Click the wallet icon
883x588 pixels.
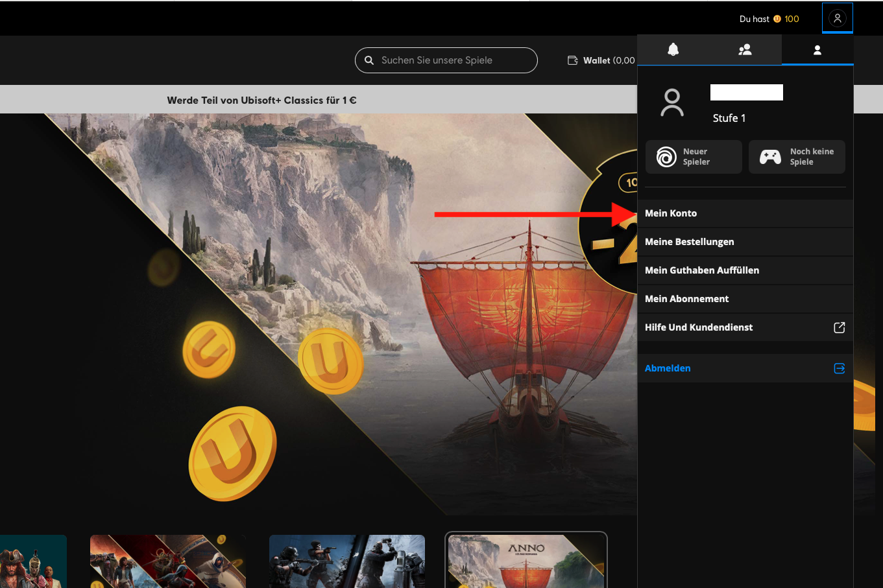click(x=573, y=60)
